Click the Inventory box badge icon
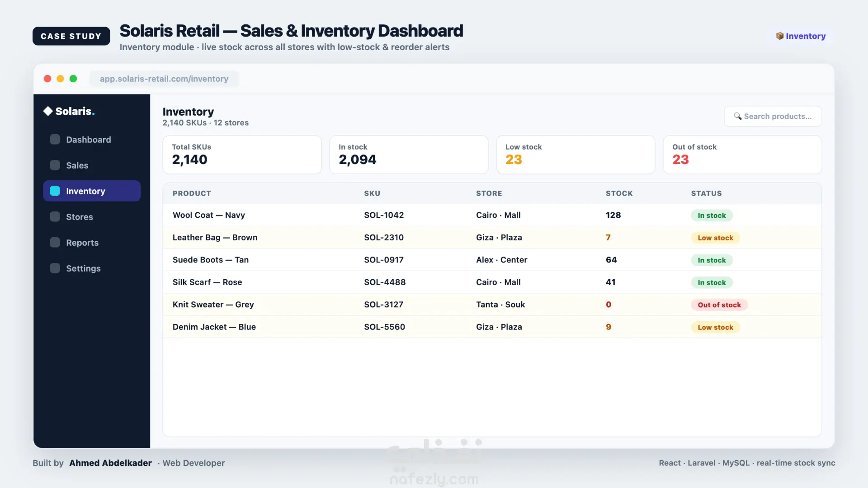This screenshot has width=868, height=488. point(780,36)
